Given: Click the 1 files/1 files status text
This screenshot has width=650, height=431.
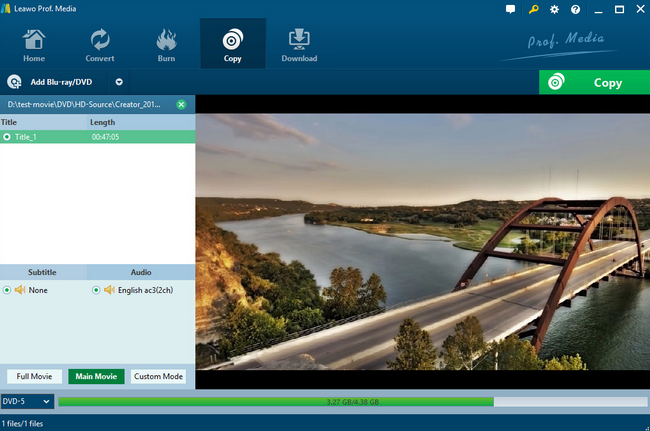Looking at the screenshot, I should (22, 424).
